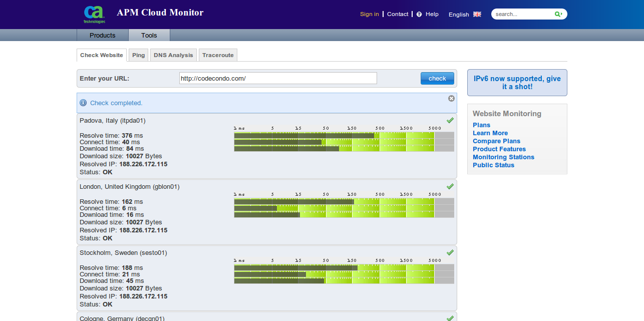Click the IPv6 now supported banner
Image resolution: width=644 pixels, height=321 pixels.
click(x=517, y=83)
